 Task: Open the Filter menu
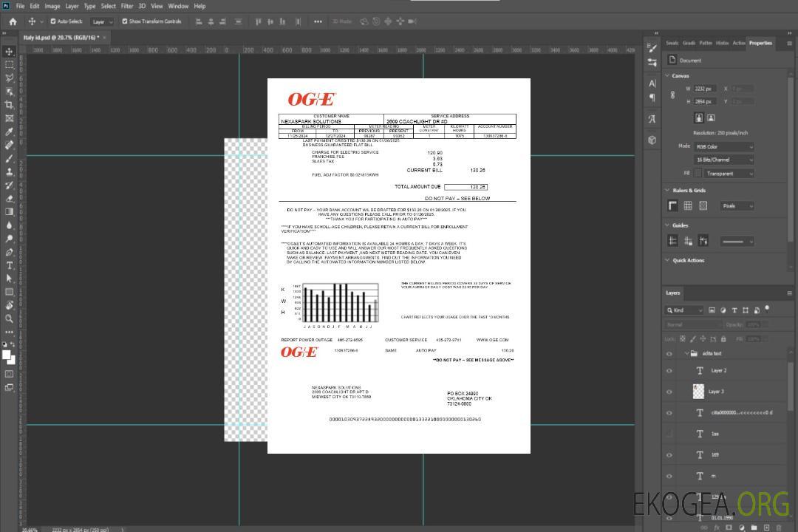tap(127, 6)
